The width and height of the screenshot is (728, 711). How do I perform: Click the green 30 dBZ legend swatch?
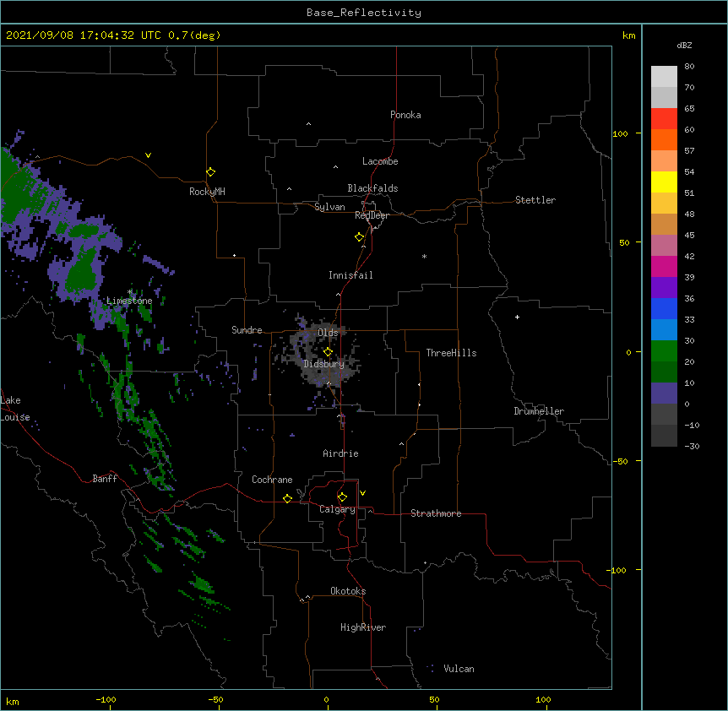point(664,351)
